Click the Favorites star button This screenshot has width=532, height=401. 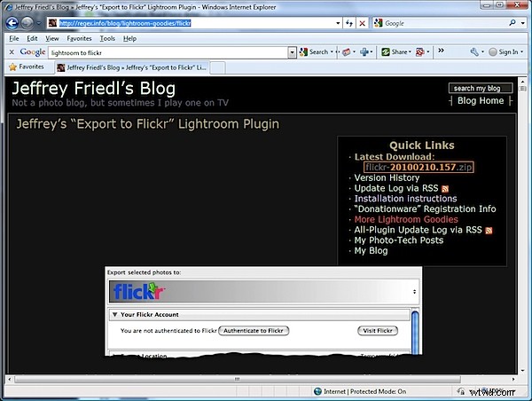(x=27, y=67)
